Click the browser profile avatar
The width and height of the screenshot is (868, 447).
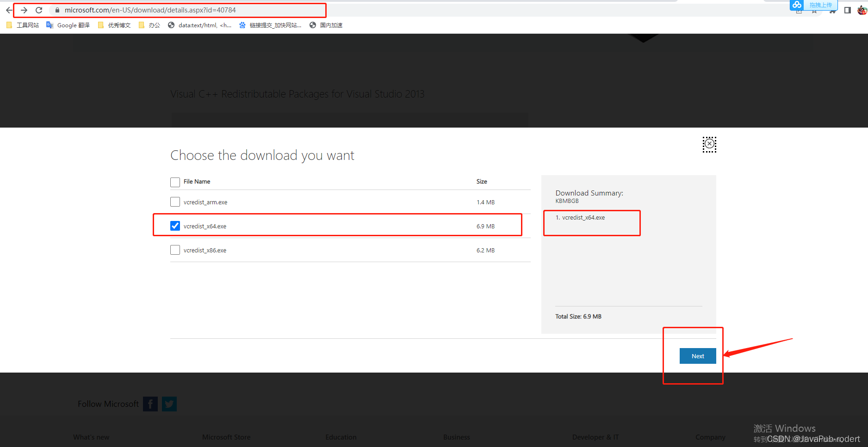[x=862, y=10]
